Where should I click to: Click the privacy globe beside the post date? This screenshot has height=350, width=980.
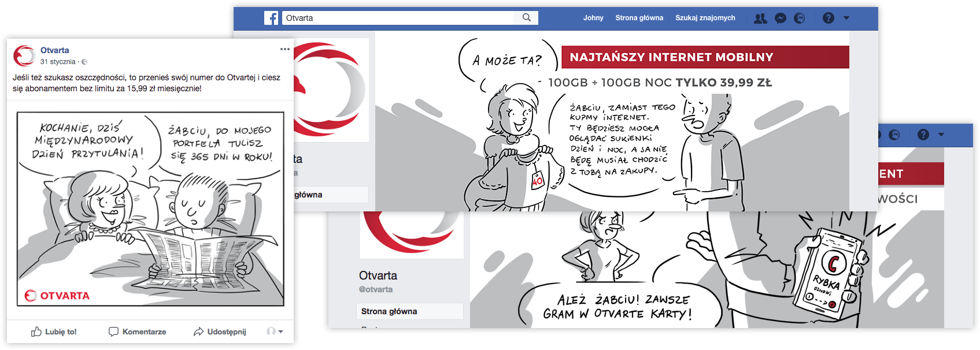point(84,62)
